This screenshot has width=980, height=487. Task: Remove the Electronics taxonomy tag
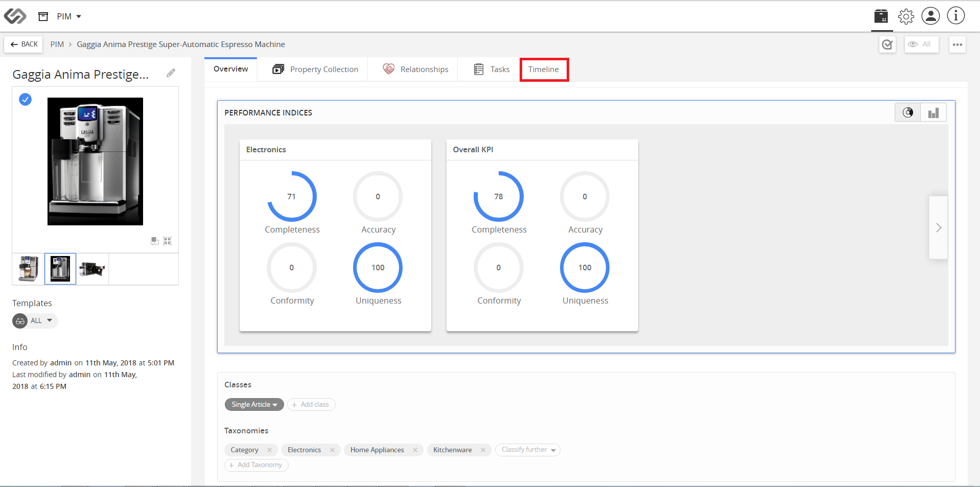click(332, 450)
